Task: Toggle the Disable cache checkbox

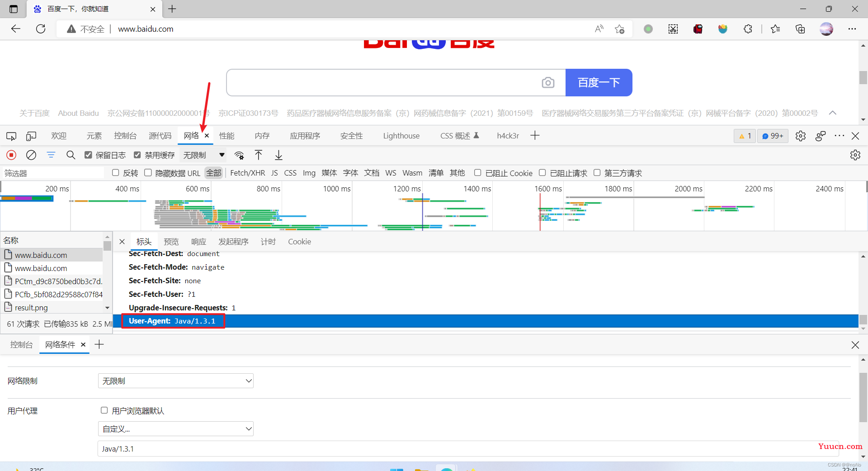Action: [x=137, y=155]
